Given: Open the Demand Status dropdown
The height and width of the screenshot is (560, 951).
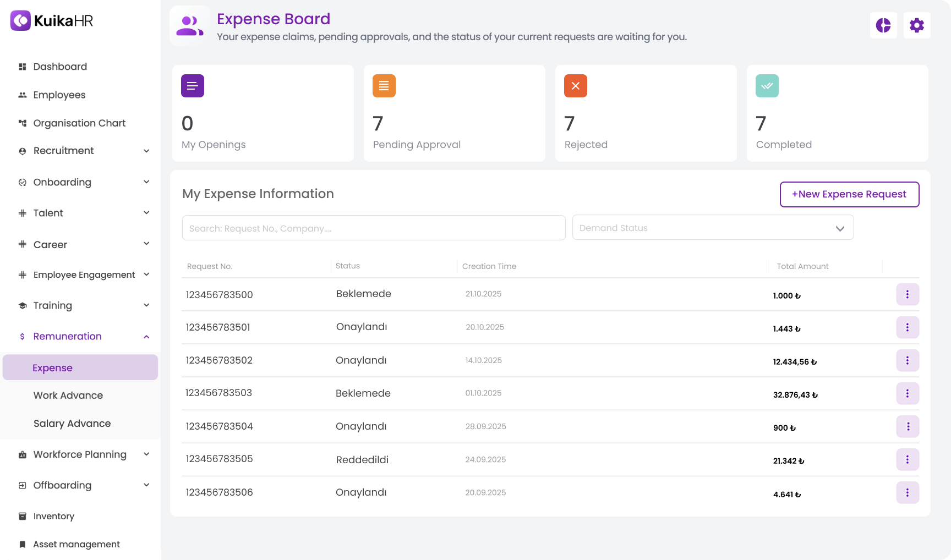Looking at the screenshot, I should click(x=713, y=227).
